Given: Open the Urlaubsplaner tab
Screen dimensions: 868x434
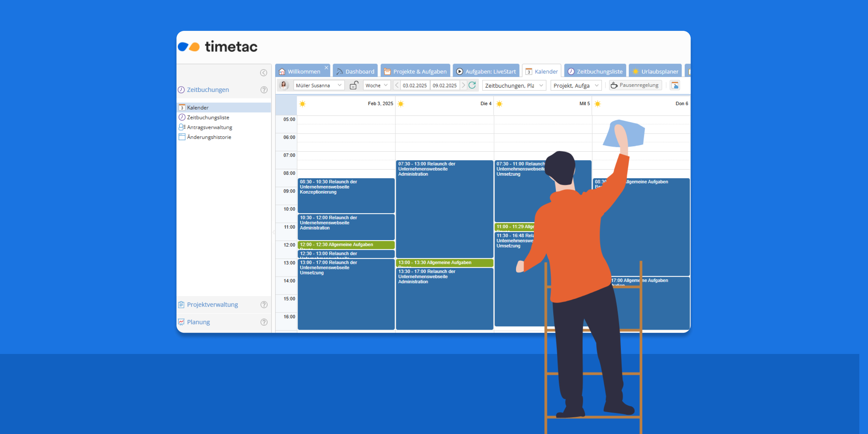Looking at the screenshot, I should click(x=655, y=71).
